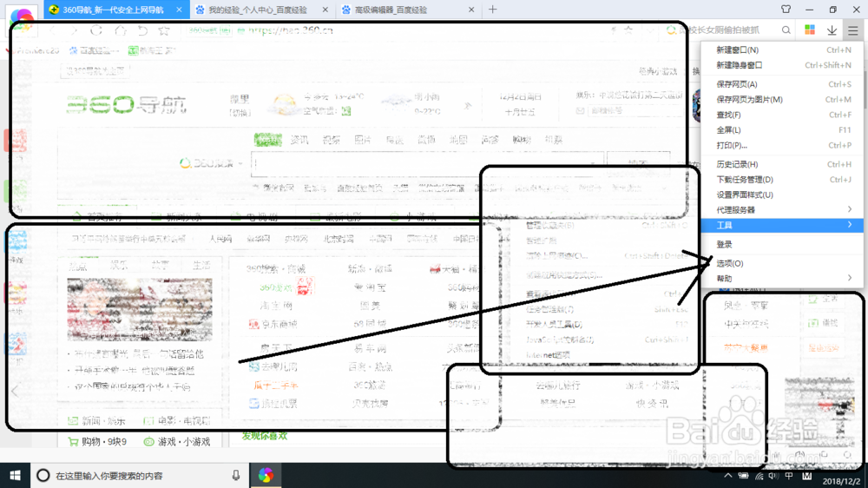Viewport: 868px width, 488px height.
Task: Close the 高级编辑器 tab
Action: click(471, 10)
